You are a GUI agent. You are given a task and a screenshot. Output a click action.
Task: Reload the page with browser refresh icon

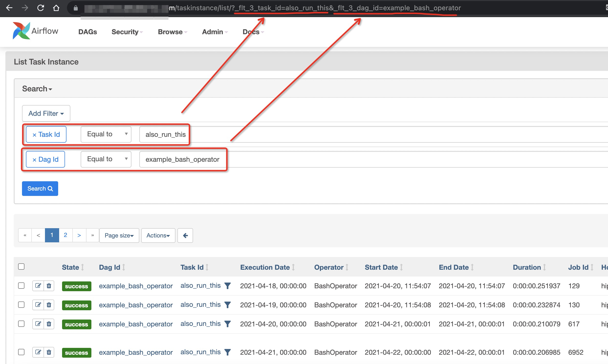pos(41,8)
